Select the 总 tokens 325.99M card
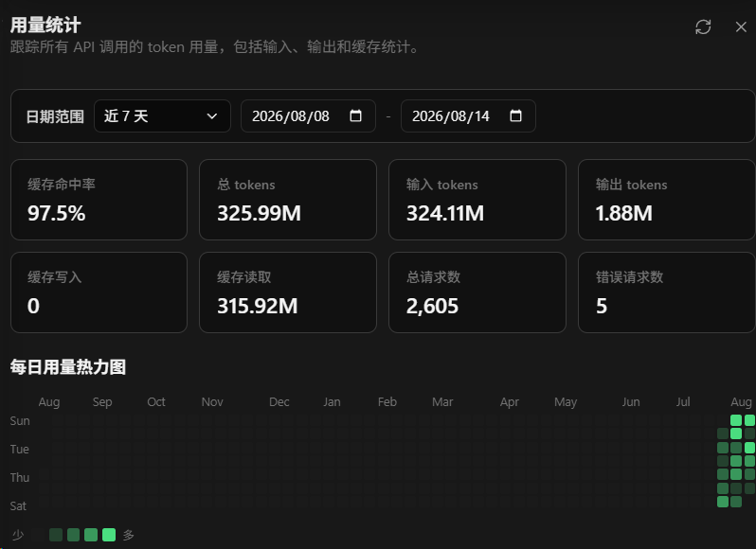The image size is (756, 549). (x=288, y=200)
